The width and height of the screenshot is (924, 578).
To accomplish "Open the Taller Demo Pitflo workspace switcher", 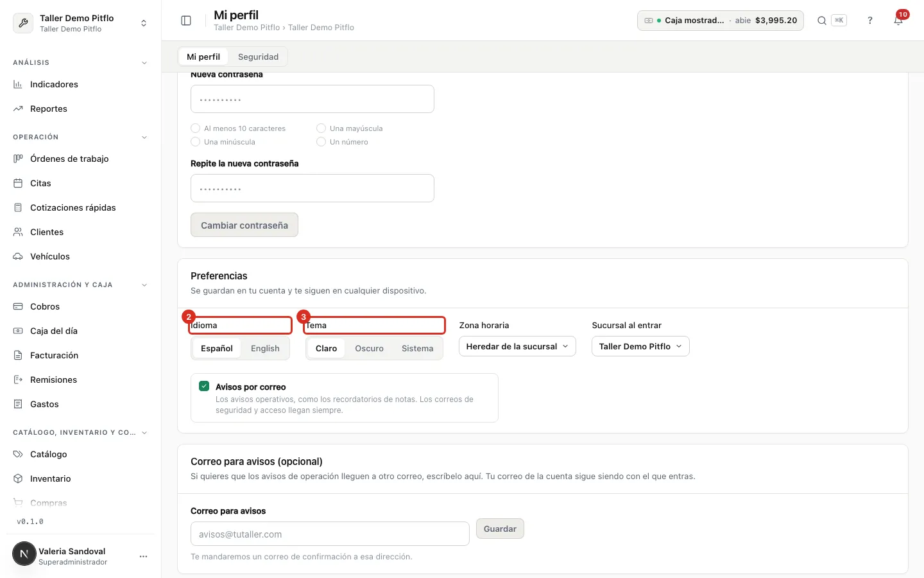I will (81, 23).
